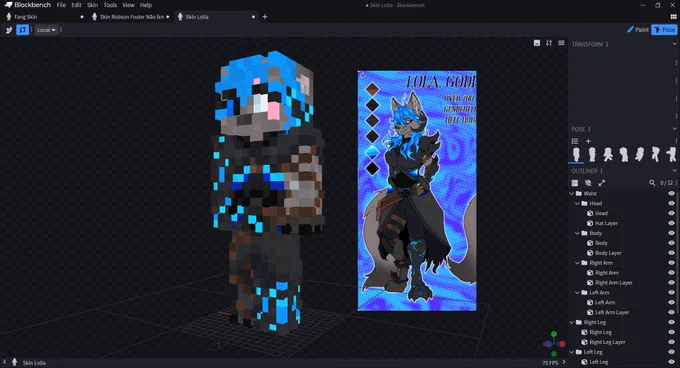
Task: Toggle visibility of Head group
Action: pos(671,204)
